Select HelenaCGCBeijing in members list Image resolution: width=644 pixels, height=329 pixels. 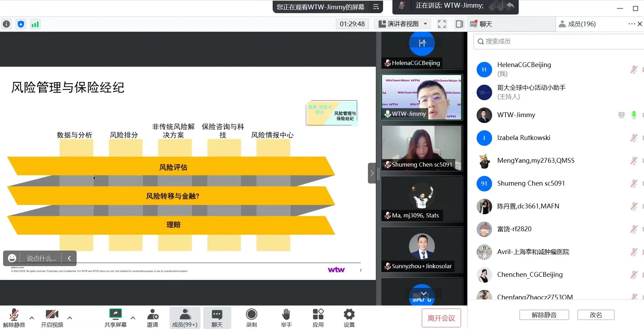coord(556,69)
